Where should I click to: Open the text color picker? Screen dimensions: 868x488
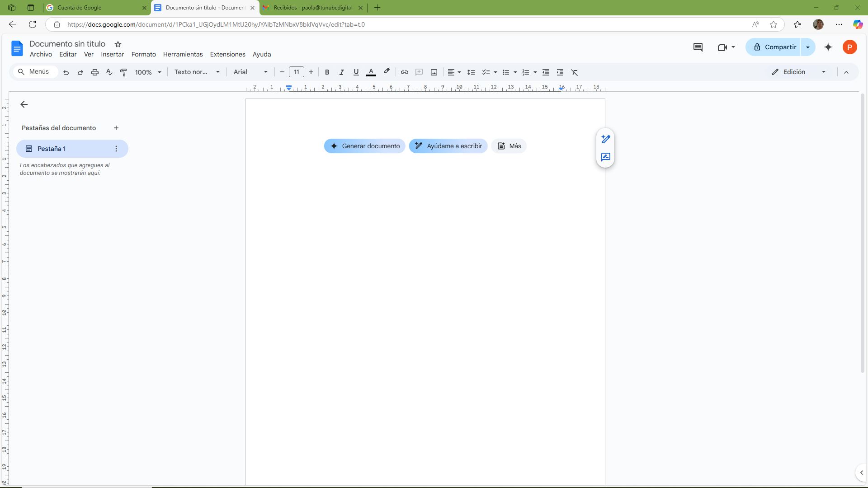[x=371, y=72]
